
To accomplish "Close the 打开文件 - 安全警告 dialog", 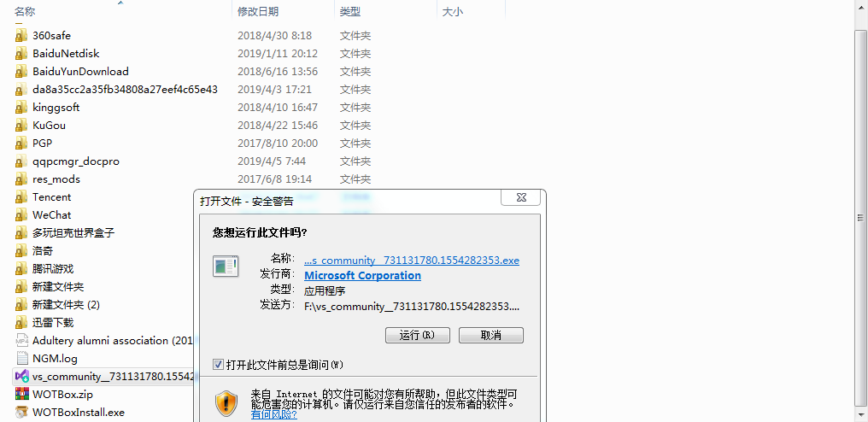I will pos(521,197).
